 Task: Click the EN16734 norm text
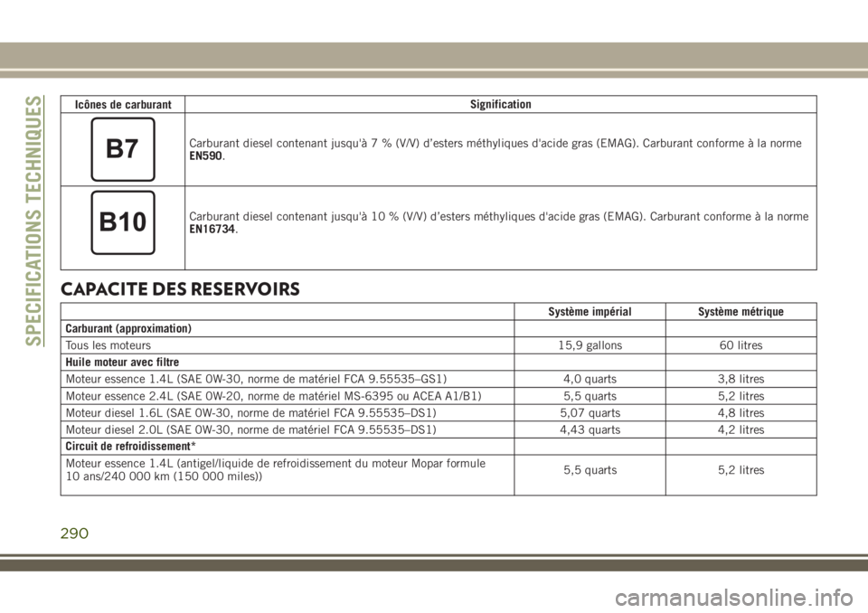[212, 230]
